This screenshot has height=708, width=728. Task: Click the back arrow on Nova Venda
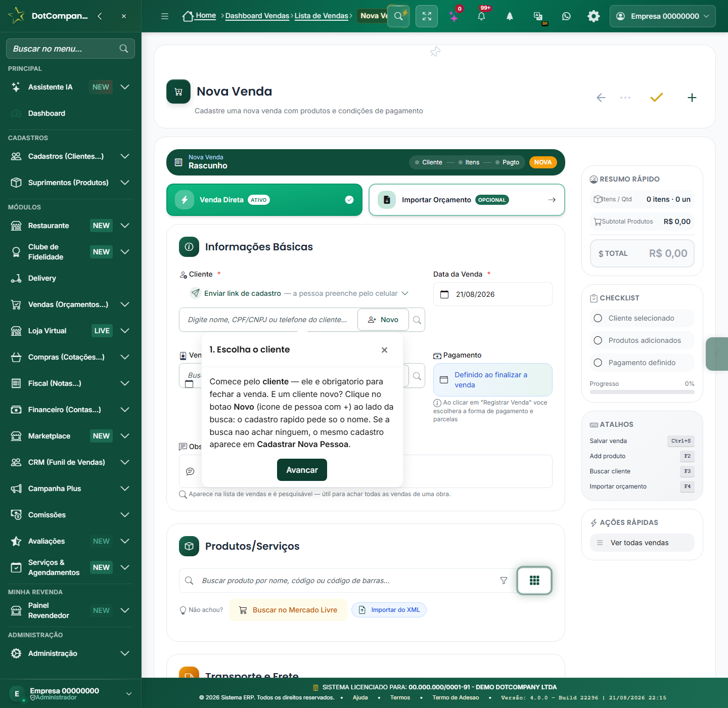[x=601, y=98]
